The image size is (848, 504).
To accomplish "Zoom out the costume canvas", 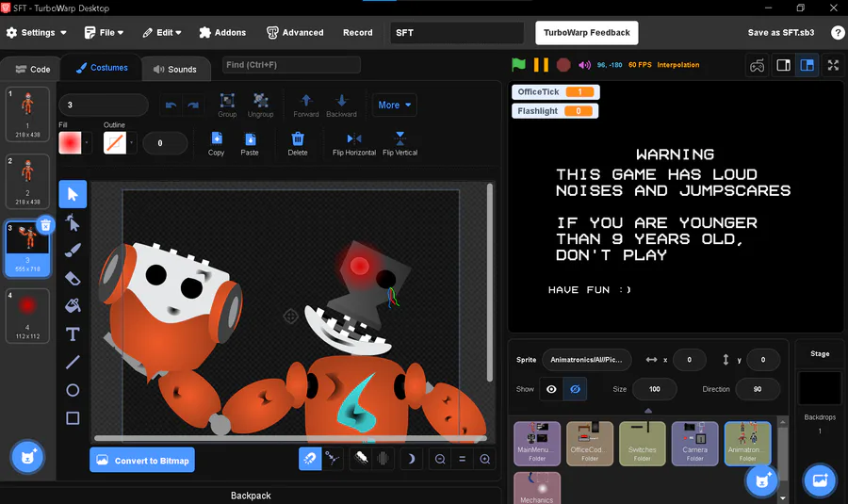I will coord(440,459).
